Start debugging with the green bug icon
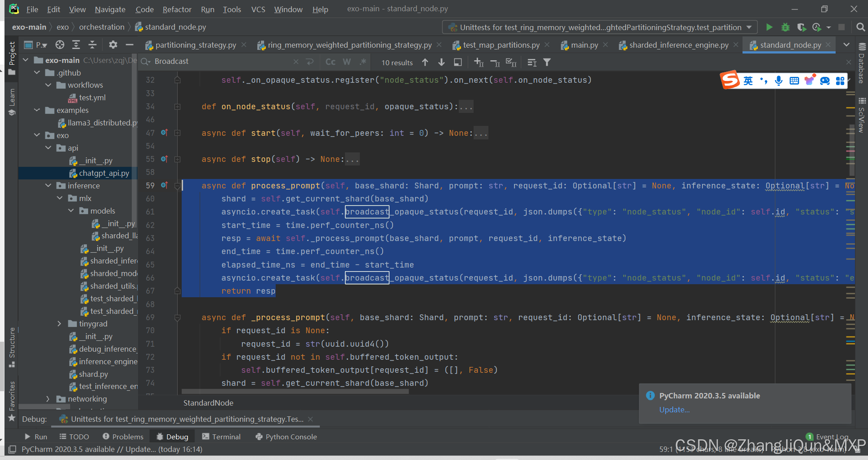The image size is (868, 460). 785,27
